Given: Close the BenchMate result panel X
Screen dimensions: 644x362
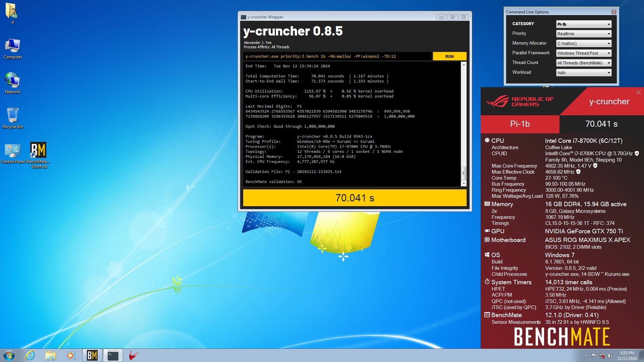Looking at the screenshot, I should coord(638,92).
